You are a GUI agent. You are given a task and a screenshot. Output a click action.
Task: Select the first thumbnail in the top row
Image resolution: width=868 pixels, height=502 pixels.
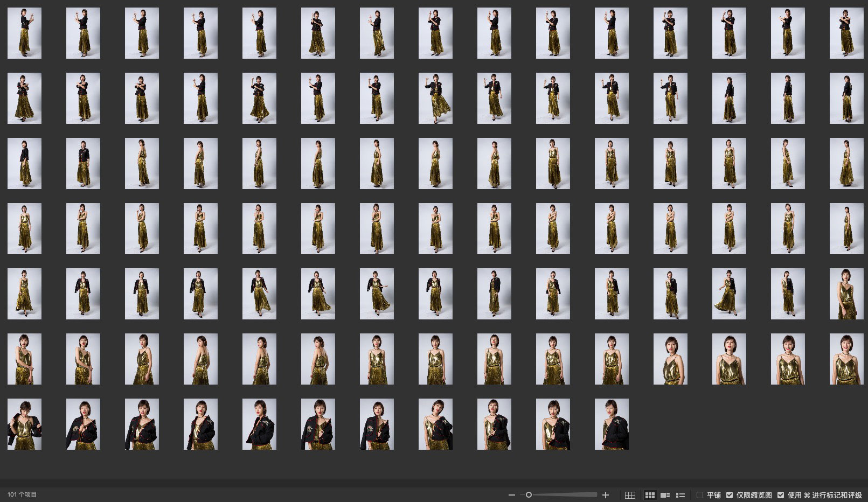[x=24, y=33]
